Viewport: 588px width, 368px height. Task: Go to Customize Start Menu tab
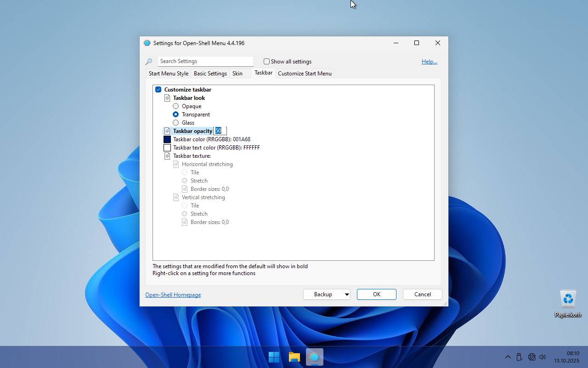click(x=305, y=74)
